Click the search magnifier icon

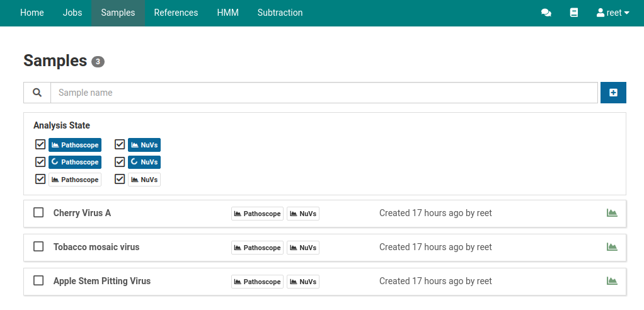pos(37,93)
